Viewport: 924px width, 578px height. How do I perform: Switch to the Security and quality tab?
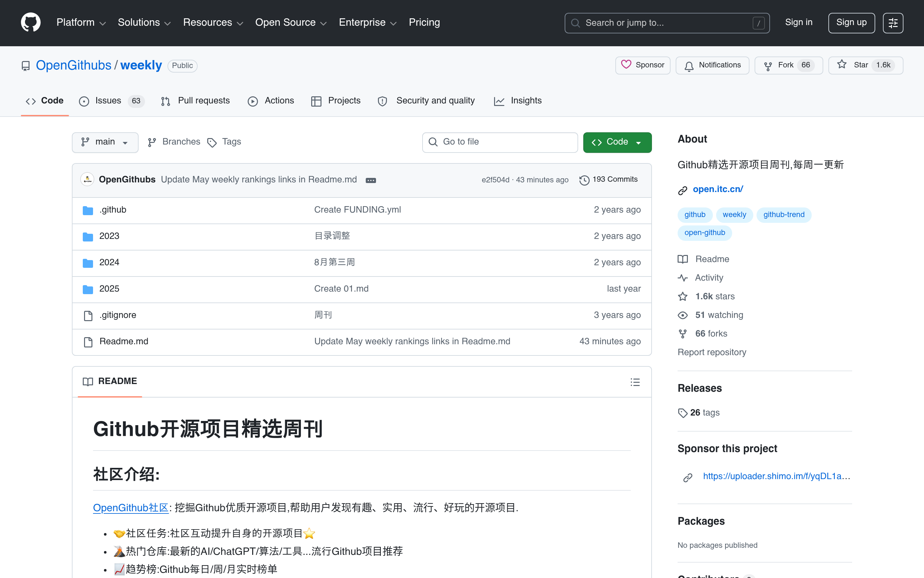tap(426, 101)
